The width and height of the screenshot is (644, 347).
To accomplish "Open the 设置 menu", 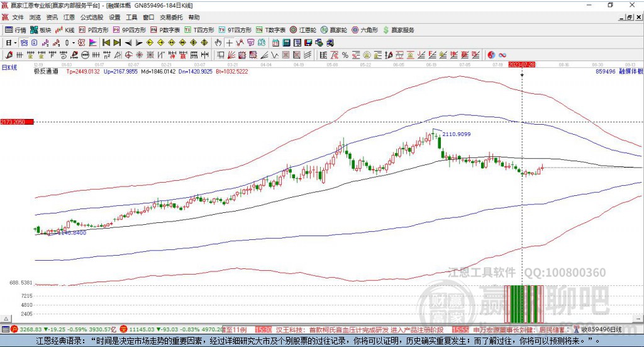I will pyautogui.click(x=114, y=17).
